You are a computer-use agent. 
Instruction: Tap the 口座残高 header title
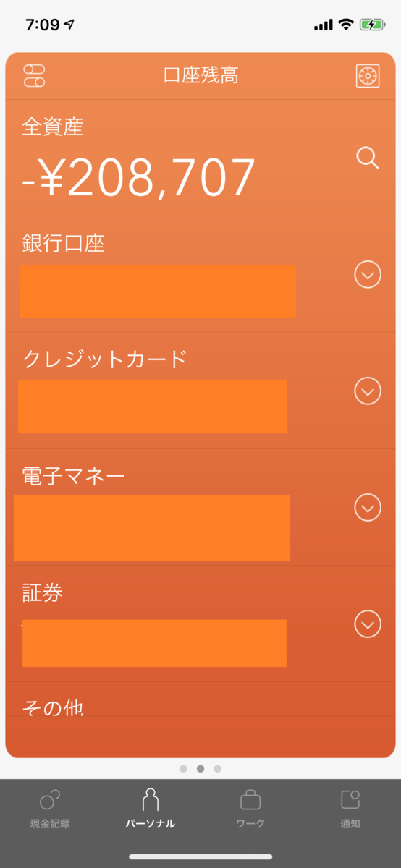click(x=200, y=75)
